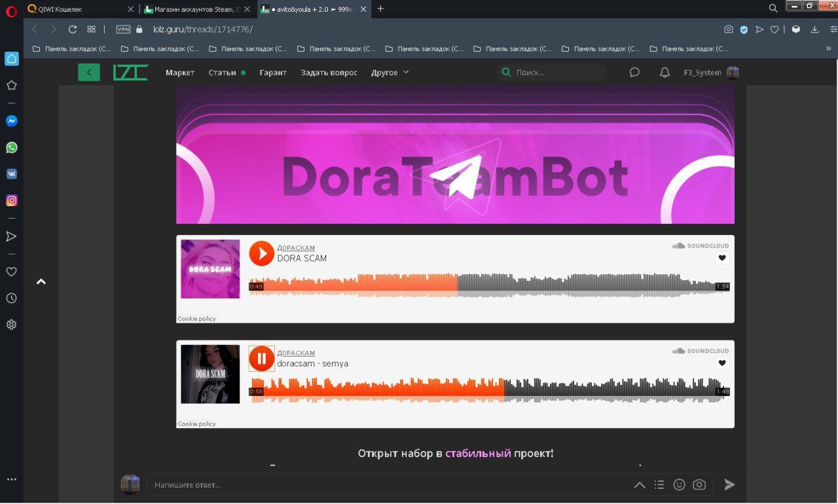Play the DORA SCAM track

pyautogui.click(x=261, y=253)
